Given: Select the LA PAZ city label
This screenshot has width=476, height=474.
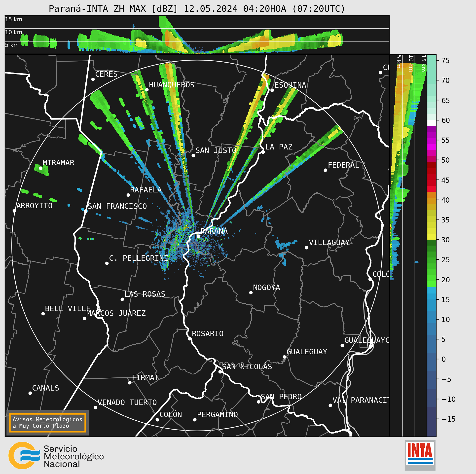Looking at the screenshot, I should coord(279,147).
